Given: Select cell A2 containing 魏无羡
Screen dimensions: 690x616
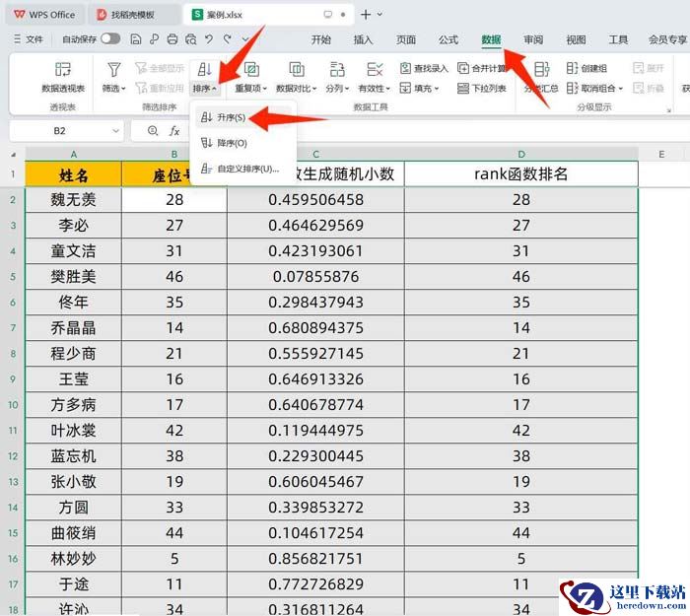Looking at the screenshot, I should pyautogui.click(x=74, y=200).
